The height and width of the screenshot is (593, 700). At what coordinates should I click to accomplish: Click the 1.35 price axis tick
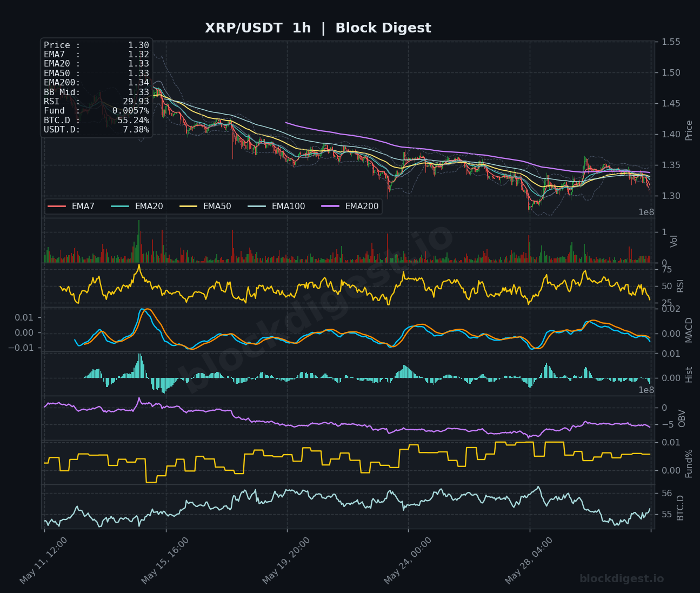click(670, 165)
